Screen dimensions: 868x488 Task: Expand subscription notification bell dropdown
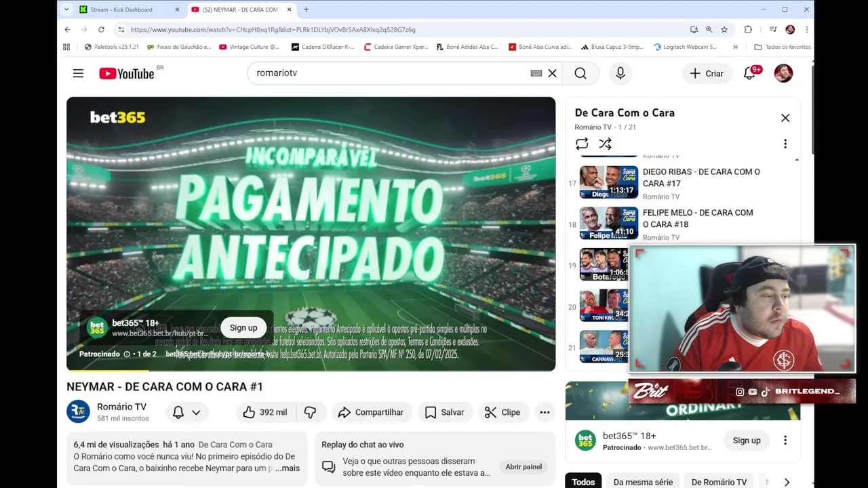coord(186,412)
